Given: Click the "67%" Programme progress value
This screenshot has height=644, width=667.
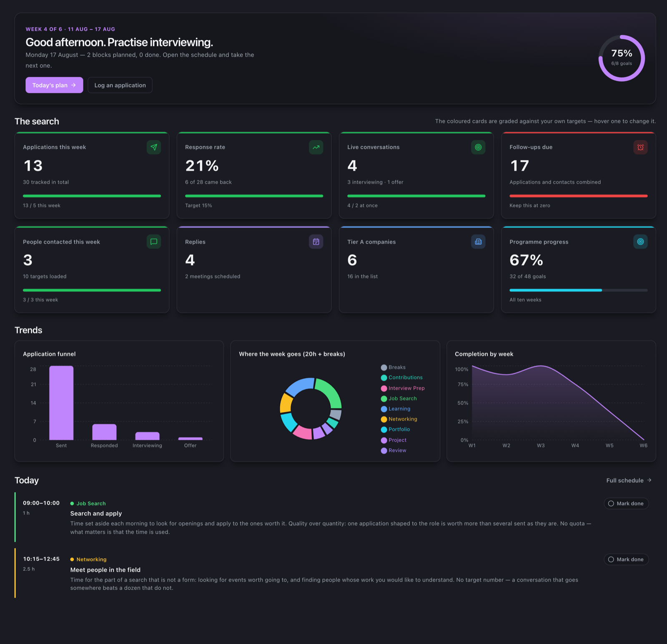Looking at the screenshot, I should pos(526,260).
